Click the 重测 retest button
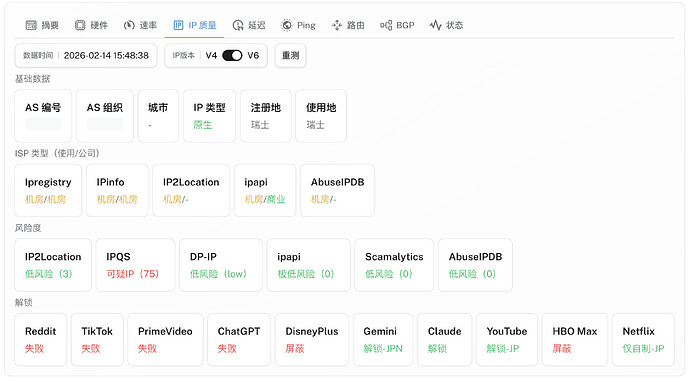The height and width of the screenshot is (382, 690). pos(290,55)
